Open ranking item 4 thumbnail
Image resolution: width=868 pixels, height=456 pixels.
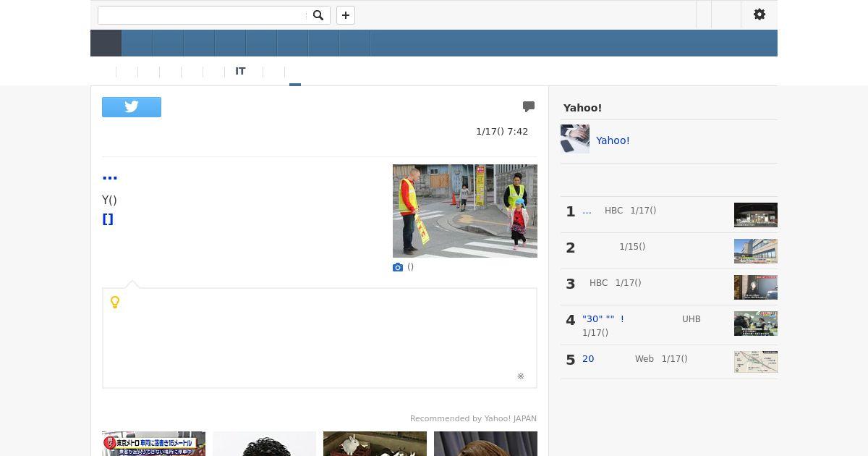tap(756, 324)
